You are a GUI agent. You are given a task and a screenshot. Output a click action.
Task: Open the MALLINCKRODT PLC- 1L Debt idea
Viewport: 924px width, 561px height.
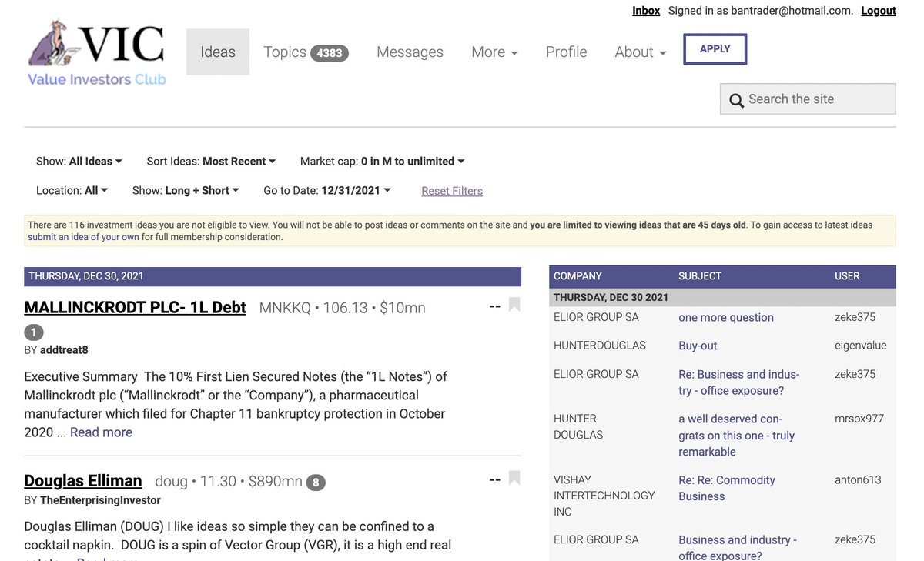coord(136,307)
